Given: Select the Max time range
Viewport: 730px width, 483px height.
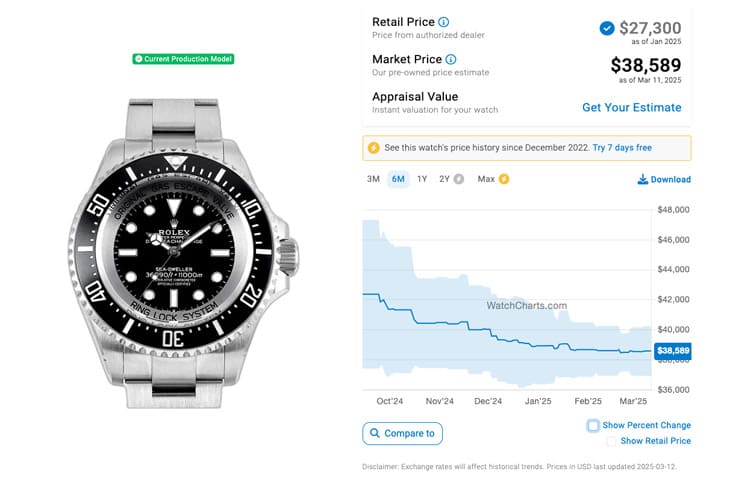Looking at the screenshot, I should pos(486,179).
